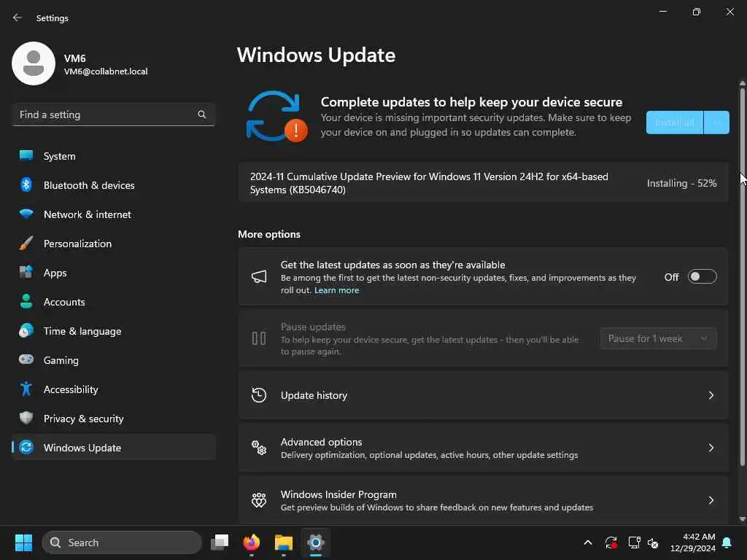The image size is (747, 560).
Task: Open the Install all dropdown arrow
Action: 716,122
